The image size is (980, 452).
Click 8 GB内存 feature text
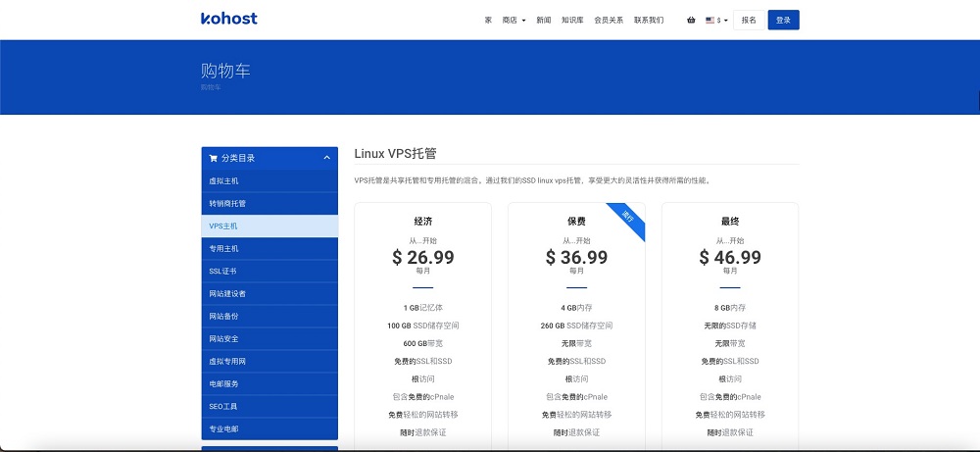click(x=730, y=308)
